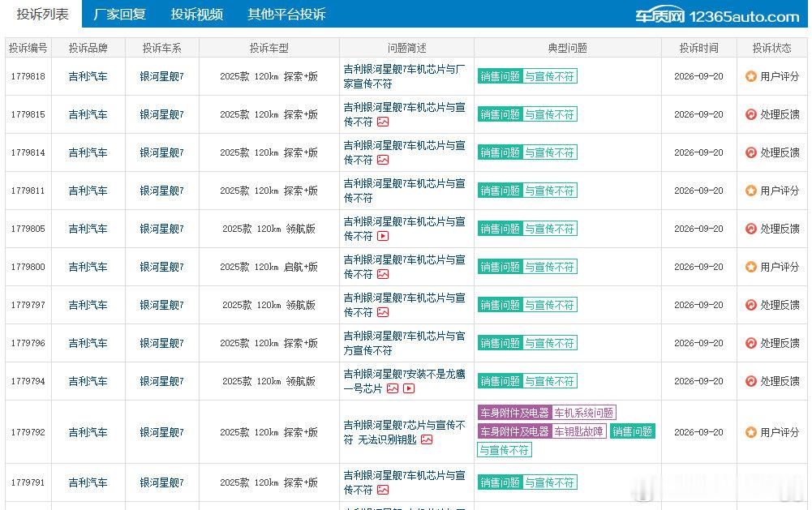This screenshot has width=812, height=510.
Task: Click 用户评分 status text for complaint 1779800
Action: pyautogui.click(x=780, y=267)
